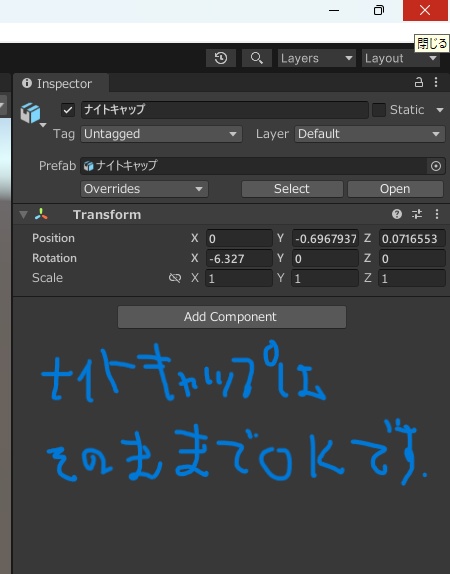Open the undo history icon
This screenshot has height=574, width=450.
pos(221,58)
